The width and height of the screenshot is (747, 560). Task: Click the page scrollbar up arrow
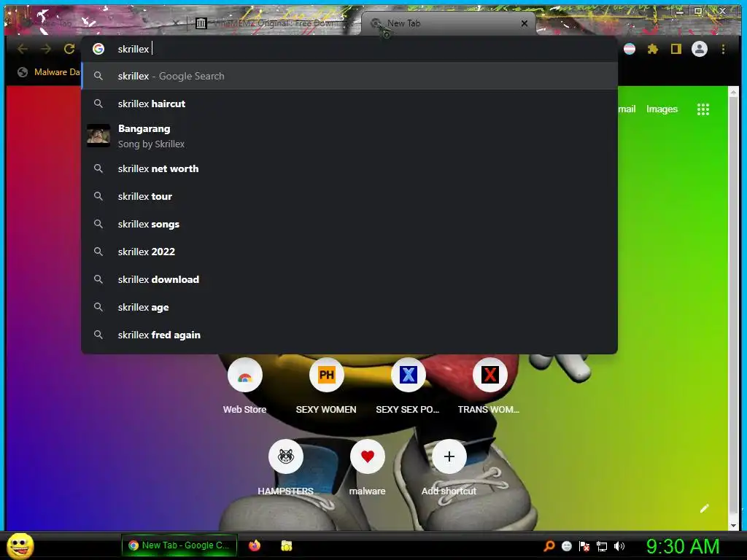click(734, 92)
